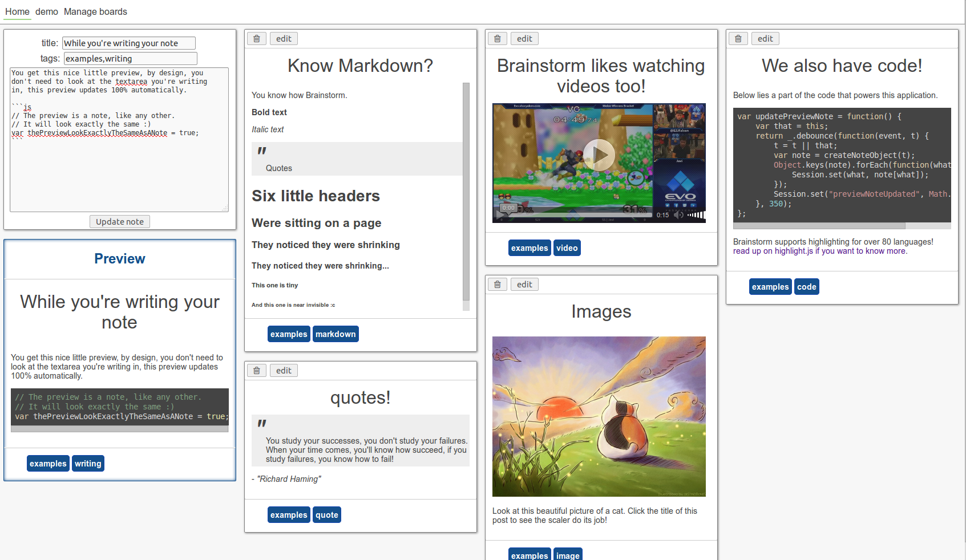Click the Update note button
The width and height of the screenshot is (966, 560).
[120, 222]
